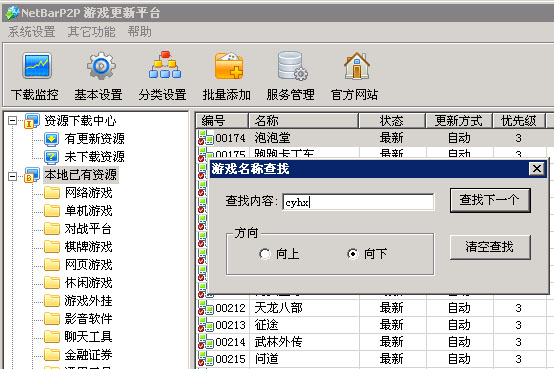Click the status icon of row 00212
The height and width of the screenshot is (369, 554).
pyautogui.click(x=206, y=308)
